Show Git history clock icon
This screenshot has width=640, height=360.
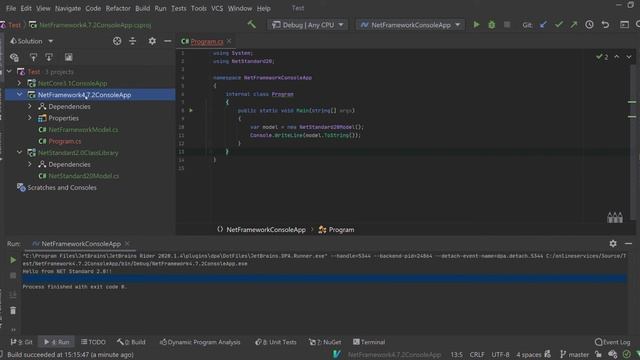[x=589, y=25]
